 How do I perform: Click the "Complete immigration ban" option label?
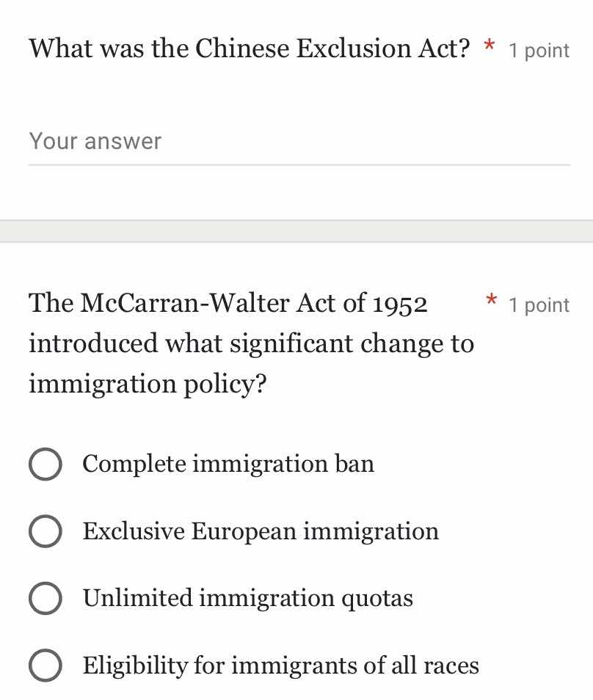pos(228,464)
